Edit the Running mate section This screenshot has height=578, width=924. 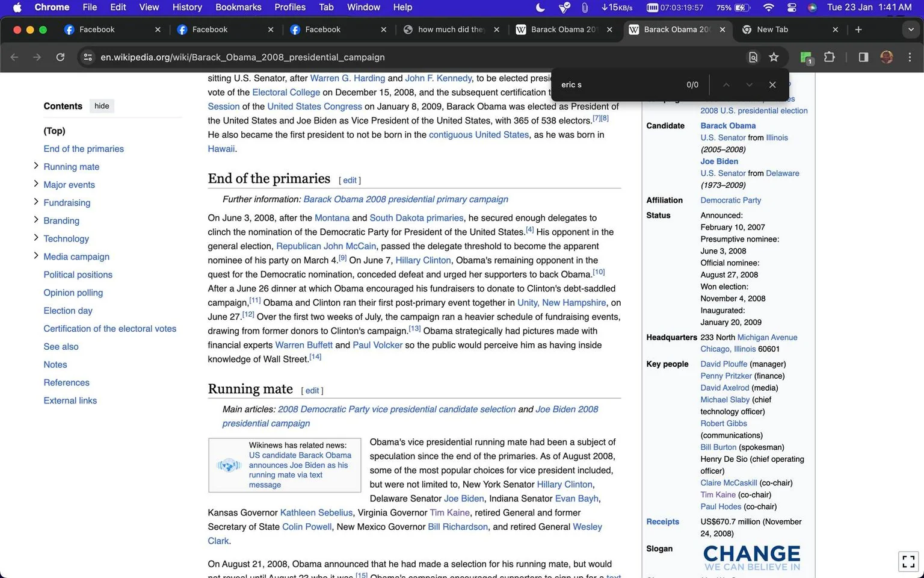click(x=312, y=390)
